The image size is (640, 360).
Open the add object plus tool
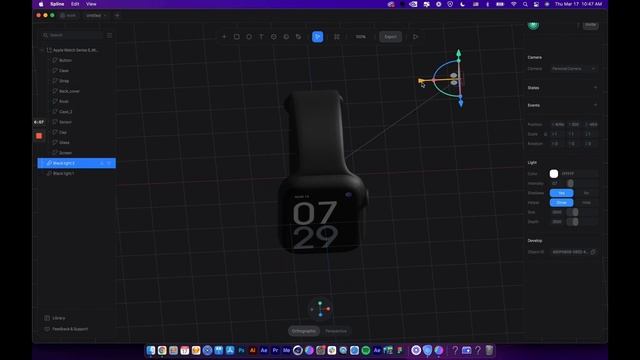224,37
